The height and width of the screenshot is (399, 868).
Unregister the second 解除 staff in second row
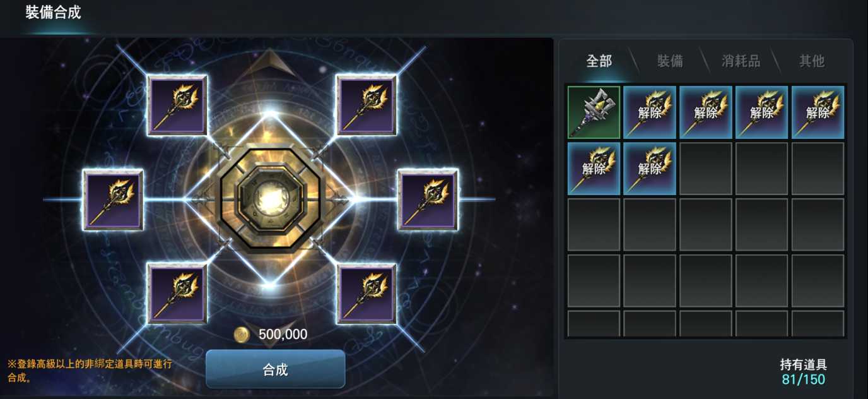[650, 169]
